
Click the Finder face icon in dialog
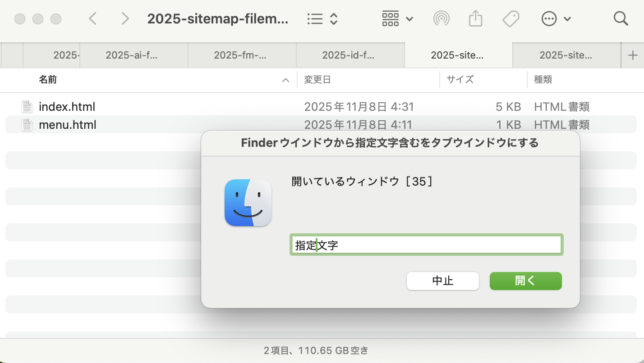click(x=248, y=203)
